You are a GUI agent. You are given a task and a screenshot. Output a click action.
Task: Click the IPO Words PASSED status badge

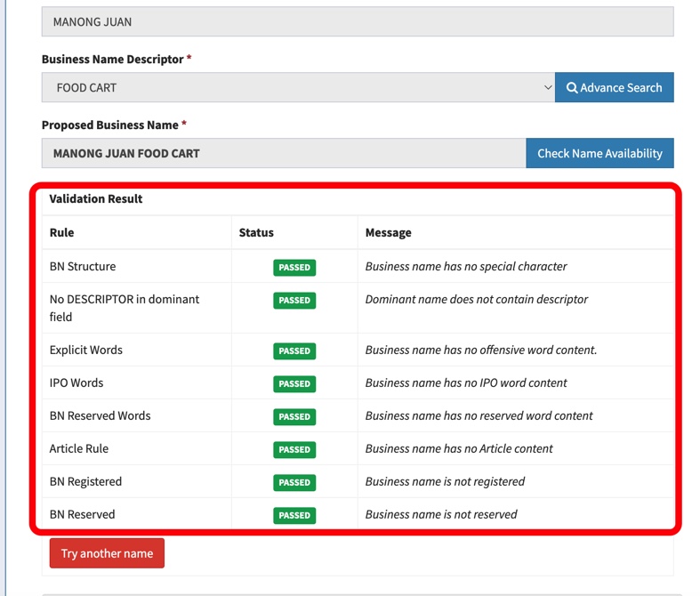click(294, 383)
